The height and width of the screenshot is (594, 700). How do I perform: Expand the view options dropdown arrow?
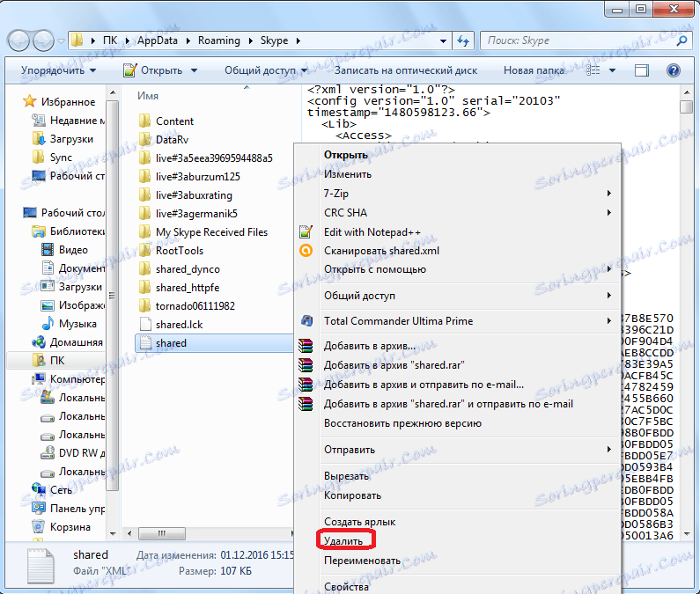(612, 70)
